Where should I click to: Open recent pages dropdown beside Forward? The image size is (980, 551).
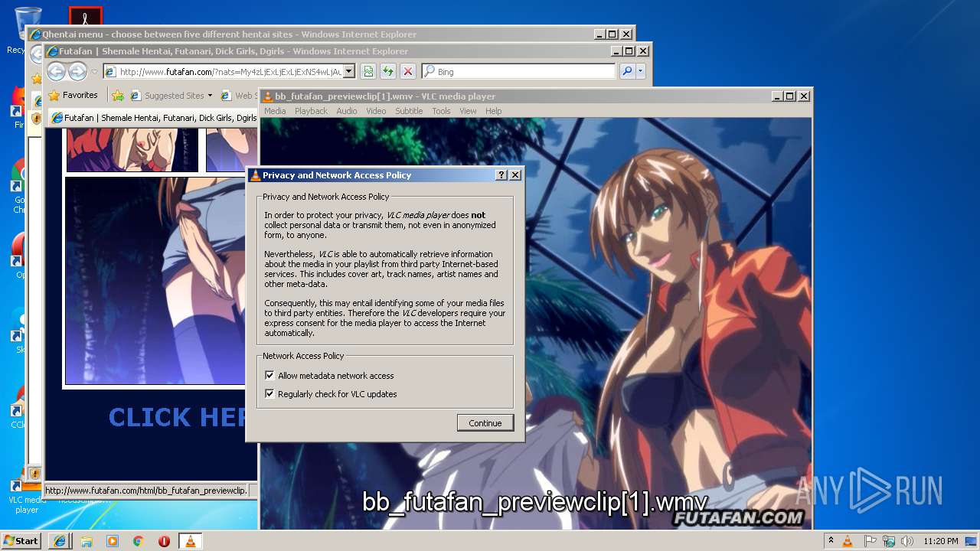(x=94, y=72)
